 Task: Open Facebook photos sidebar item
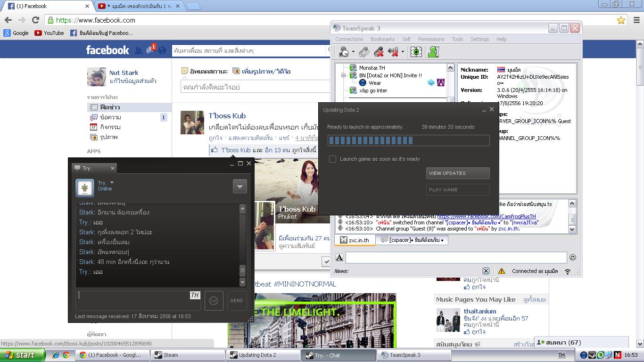point(129,137)
